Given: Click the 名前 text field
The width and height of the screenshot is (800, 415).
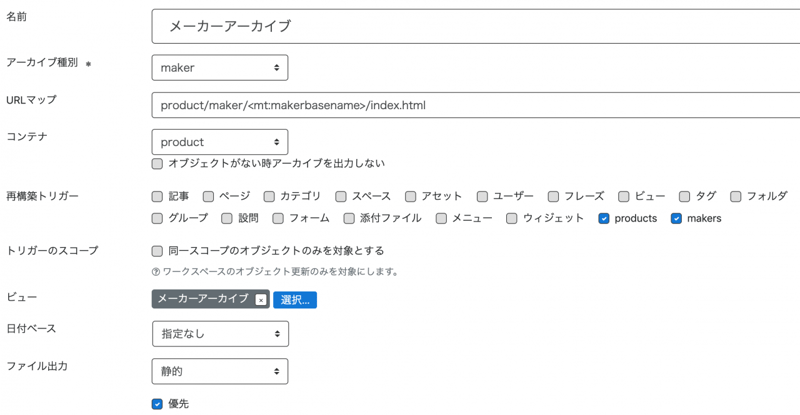Looking at the screenshot, I should click(474, 27).
